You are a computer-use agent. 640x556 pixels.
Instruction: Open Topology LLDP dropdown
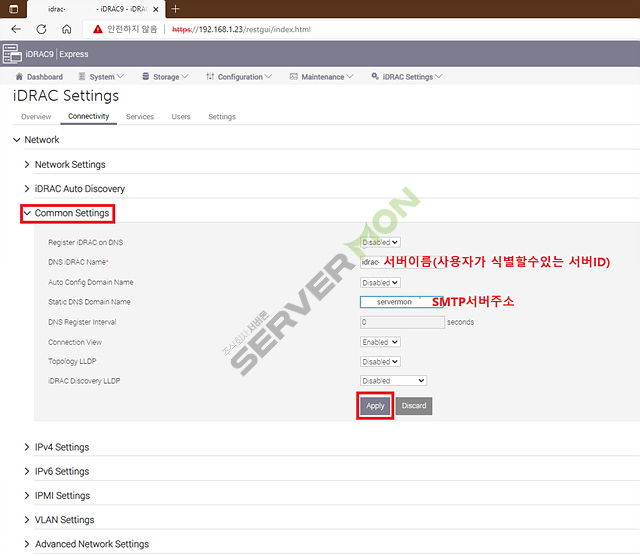point(380,361)
